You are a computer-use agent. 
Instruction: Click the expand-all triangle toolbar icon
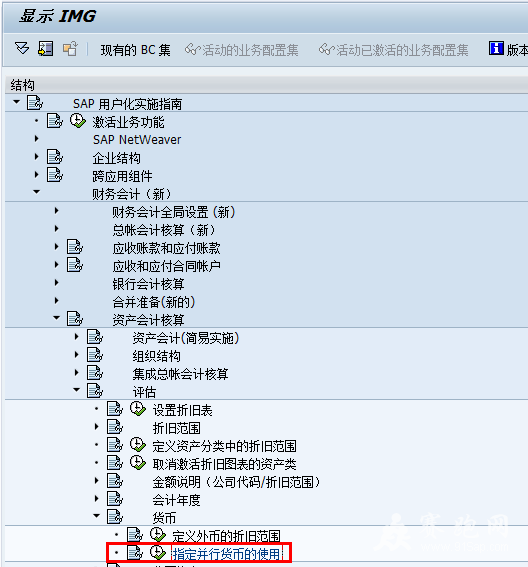tap(22, 48)
